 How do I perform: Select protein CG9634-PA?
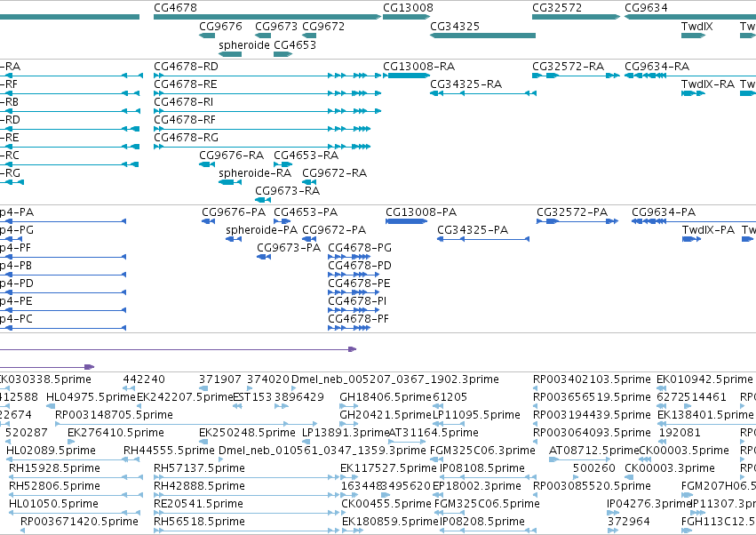[664, 212]
